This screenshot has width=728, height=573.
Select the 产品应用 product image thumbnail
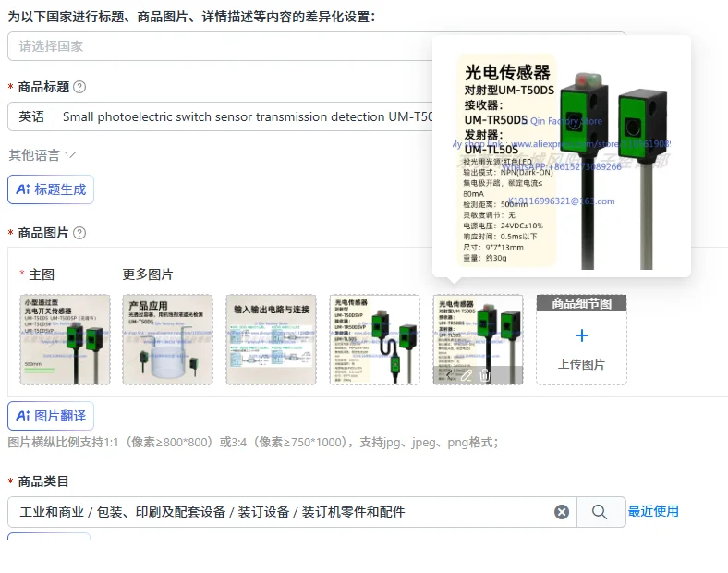click(x=167, y=339)
